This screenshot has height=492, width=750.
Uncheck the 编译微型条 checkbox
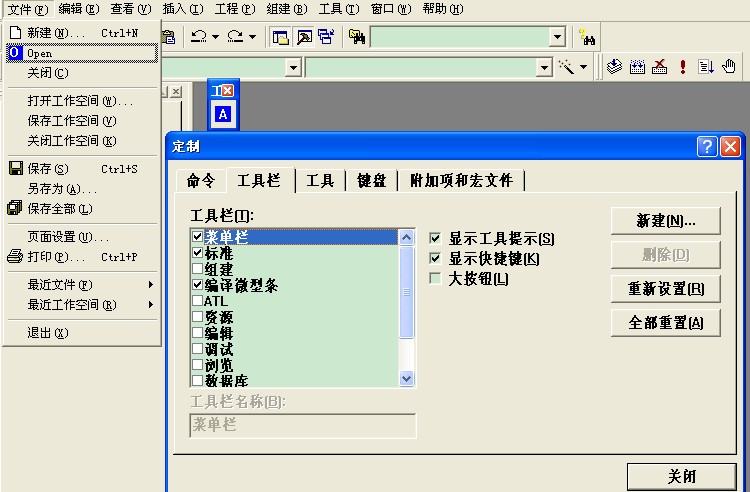tap(197, 284)
